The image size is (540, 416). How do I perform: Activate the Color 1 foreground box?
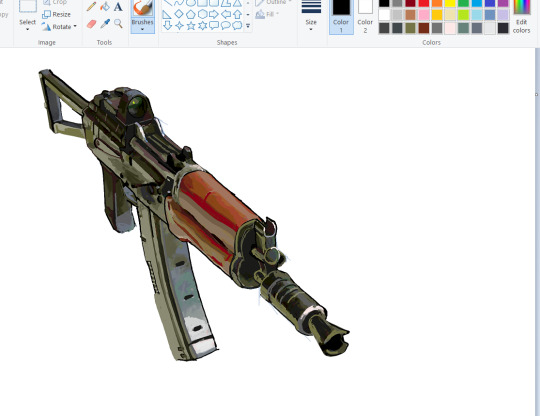[x=341, y=17]
